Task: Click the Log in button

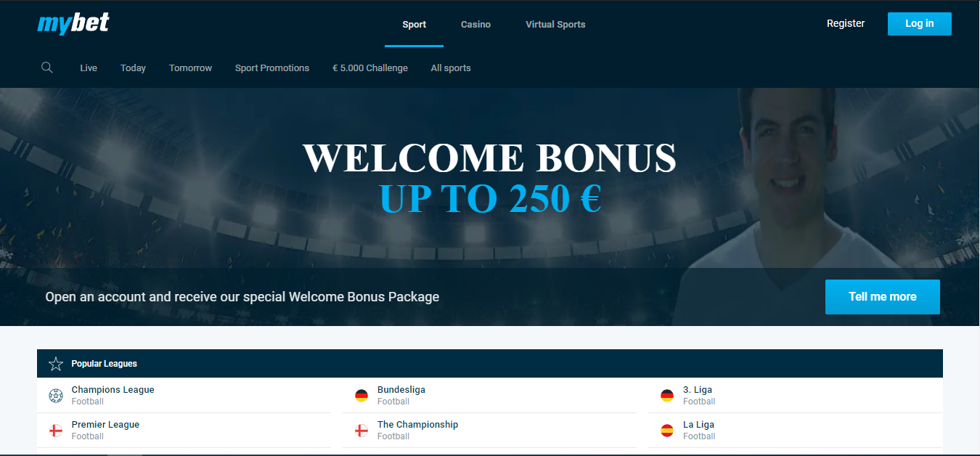Action: pyautogui.click(x=919, y=23)
